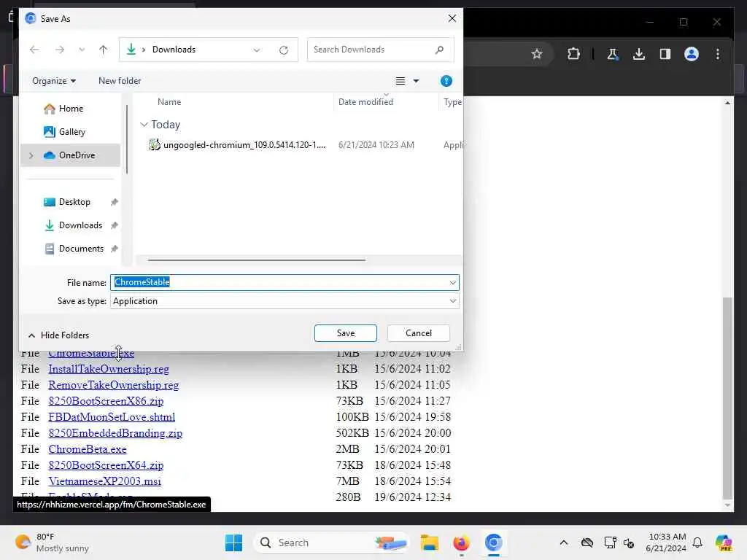The width and height of the screenshot is (747, 560).
Task: Open FBDatMuonSetLove.shtml link
Action: tap(112, 417)
